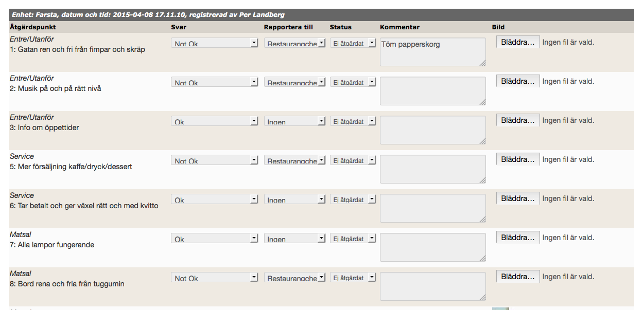Open Status dropdown for Info om öppettider
The height and width of the screenshot is (310, 644).
click(353, 121)
